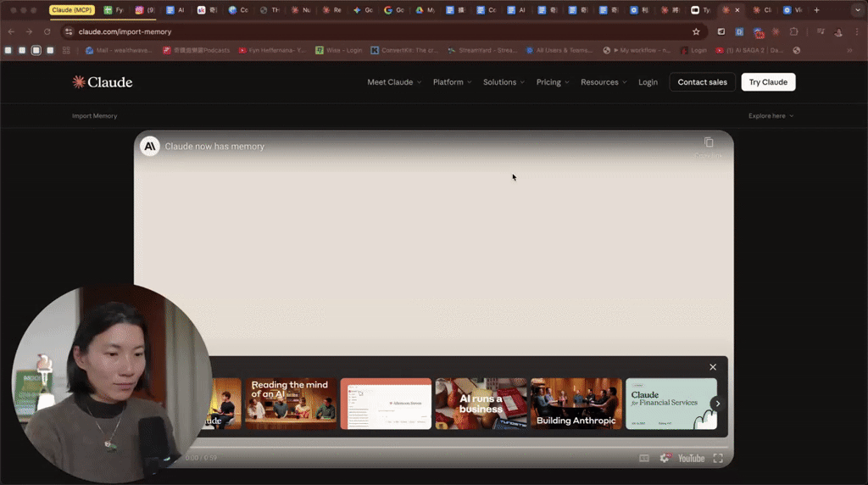The height and width of the screenshot is (485, 868).
Task: Play the AI runs a business thumbnail
Action: (481, 404)
